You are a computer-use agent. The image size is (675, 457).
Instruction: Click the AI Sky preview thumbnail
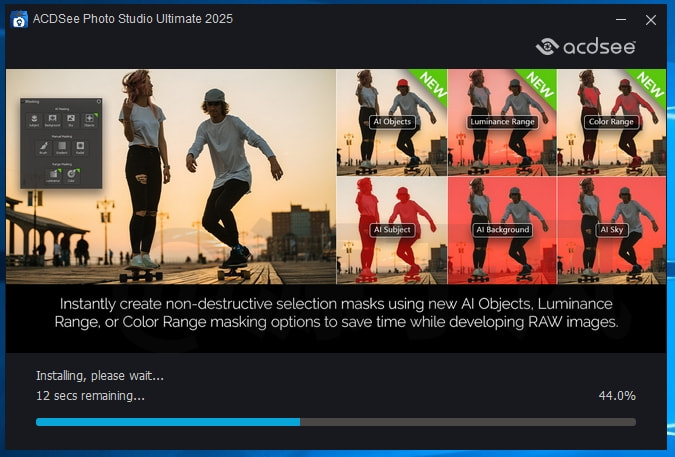tap(612, 230)
